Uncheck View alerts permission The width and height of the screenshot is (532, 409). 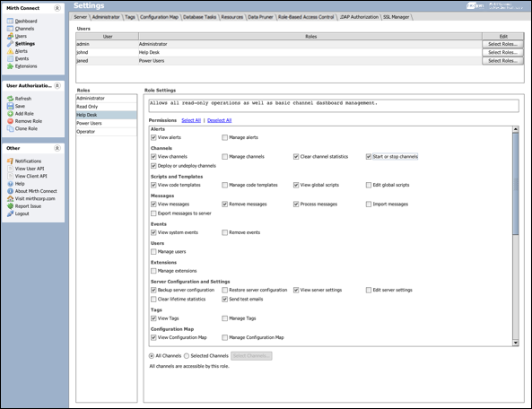click(153, 137)
